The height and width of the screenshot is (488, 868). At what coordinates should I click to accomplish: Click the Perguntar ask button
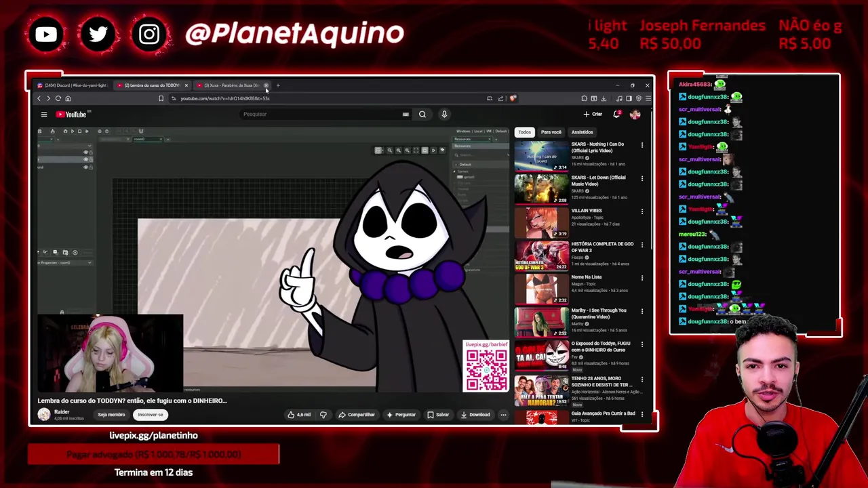click(x=401, y=415)
